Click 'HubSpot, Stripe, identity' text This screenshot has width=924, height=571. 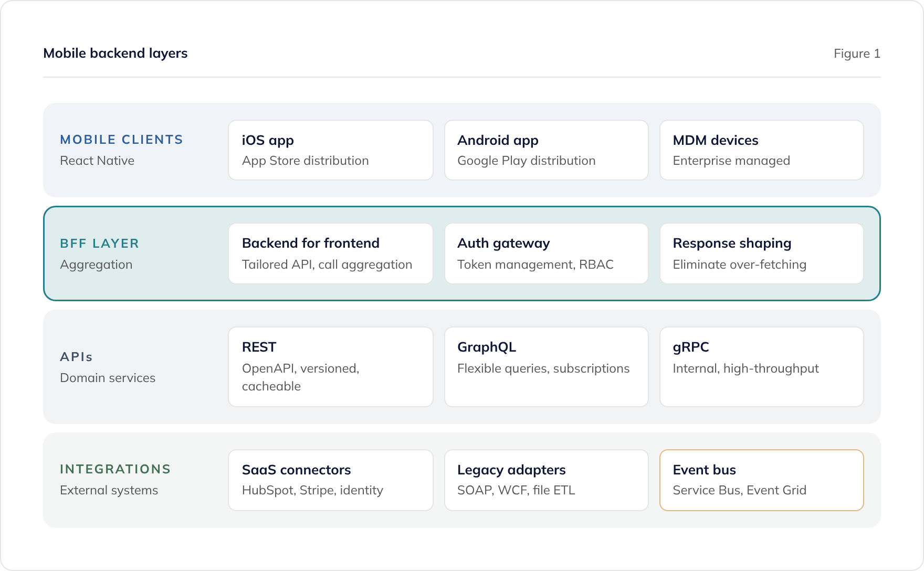click(312, 490)
